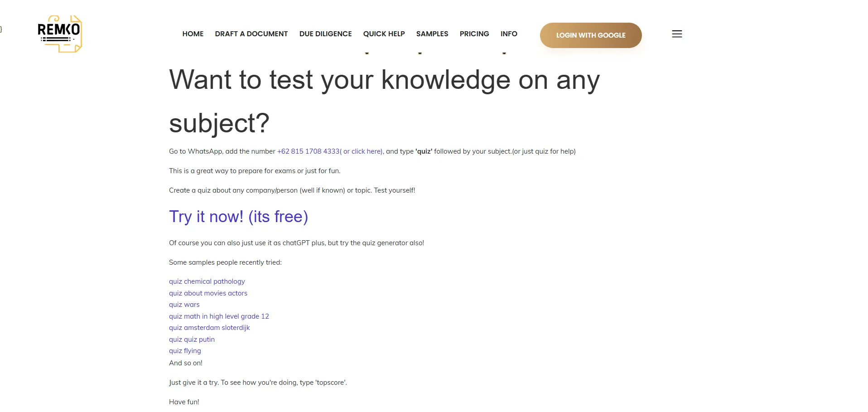
Task: Open the Draft a Document menu
Action: (251, 34)
